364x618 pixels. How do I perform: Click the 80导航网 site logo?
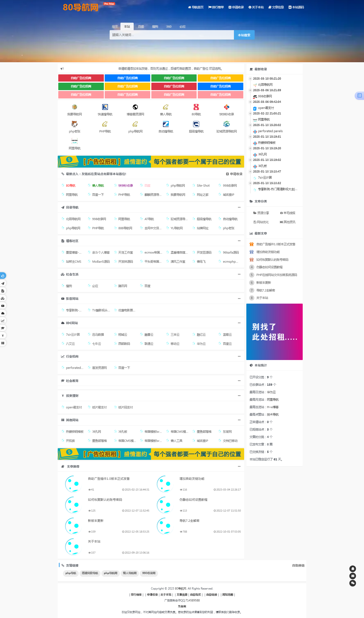(x=80, y=7)
